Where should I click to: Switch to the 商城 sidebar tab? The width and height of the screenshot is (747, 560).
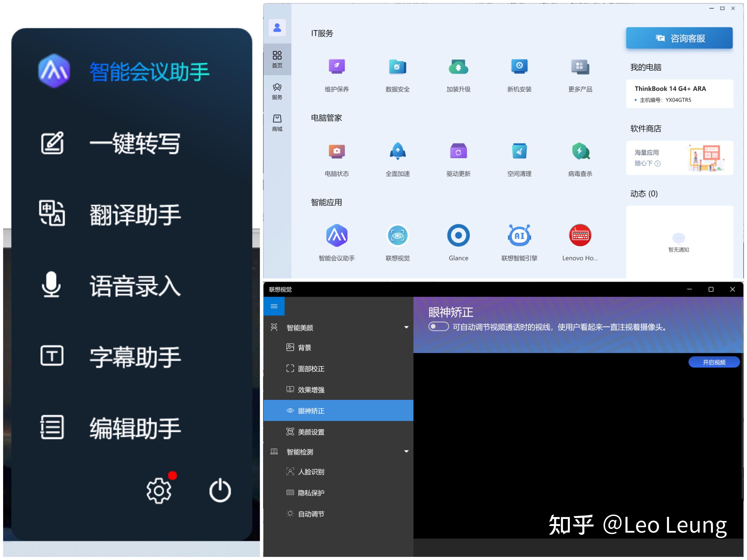pos(277,123)
